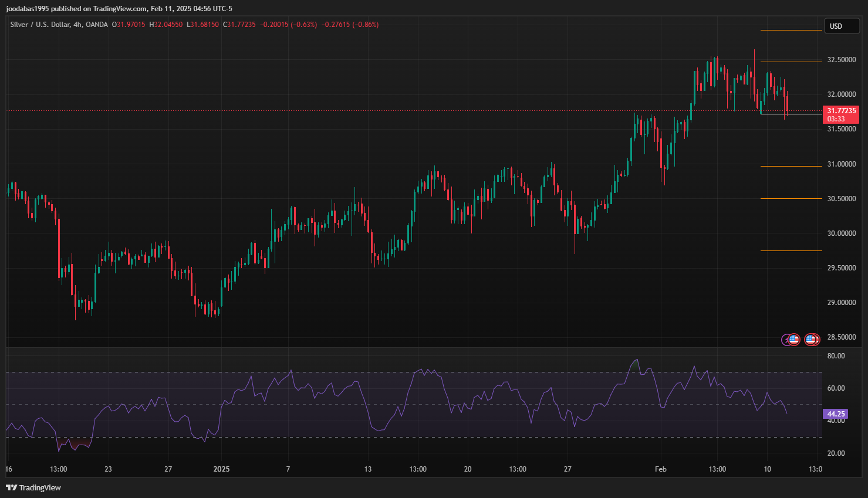Viewport: 868px width, 498px height.
Task: Click the −0.27615 (−0.86%) change value
Action: click(350, 25)
